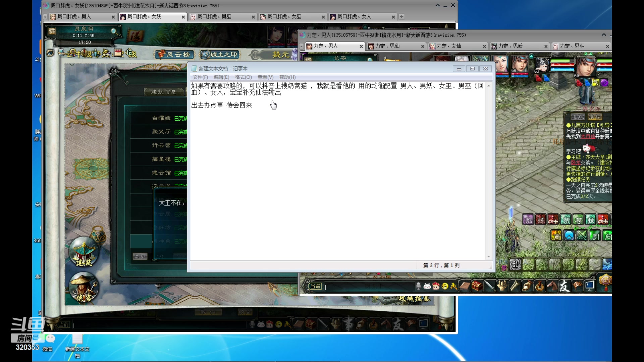Click the white rabbit emoji icon in right chat bar
This screenshot has width=644, height=362.
(x=427, y=286)
